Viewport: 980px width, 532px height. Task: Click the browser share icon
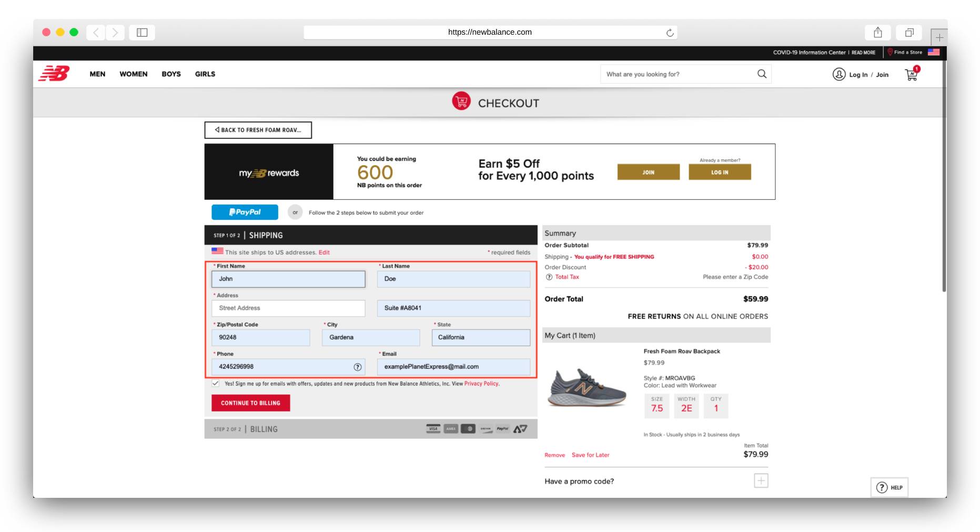coord(877,33)
